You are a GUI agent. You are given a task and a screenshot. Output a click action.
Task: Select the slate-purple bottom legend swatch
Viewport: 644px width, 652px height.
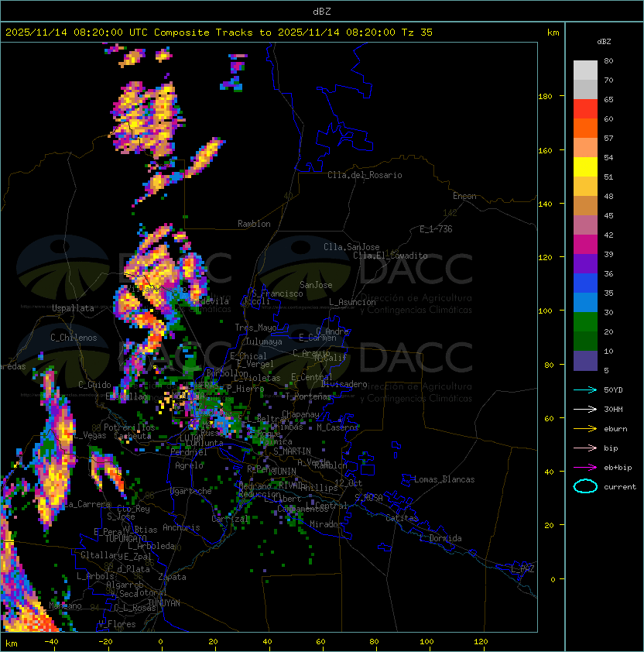coord(585,361)
